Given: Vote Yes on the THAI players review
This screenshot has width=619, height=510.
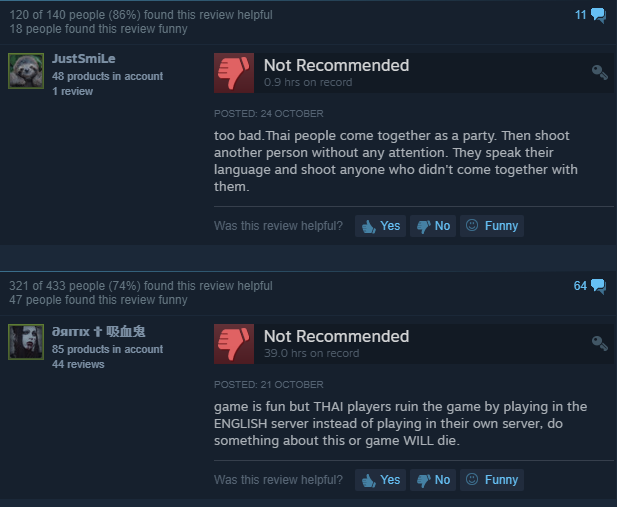Looking at the screenshot, I should [x=381, y=480].
